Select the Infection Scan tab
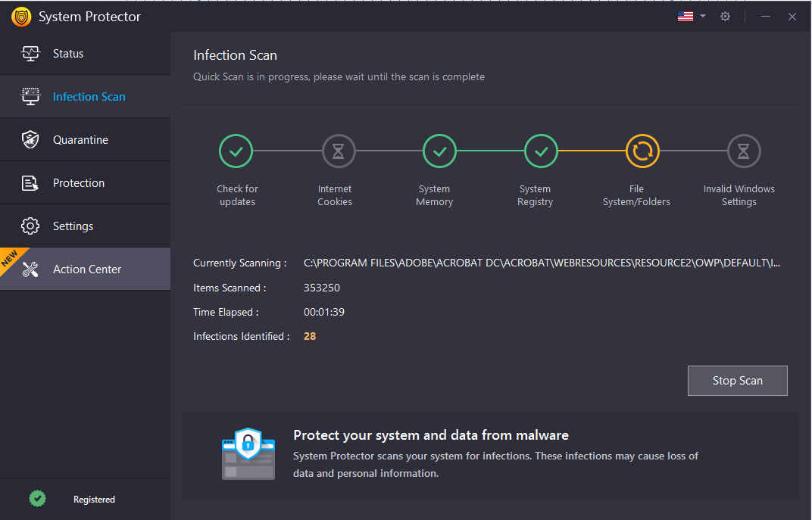 [x=89, y=97]
